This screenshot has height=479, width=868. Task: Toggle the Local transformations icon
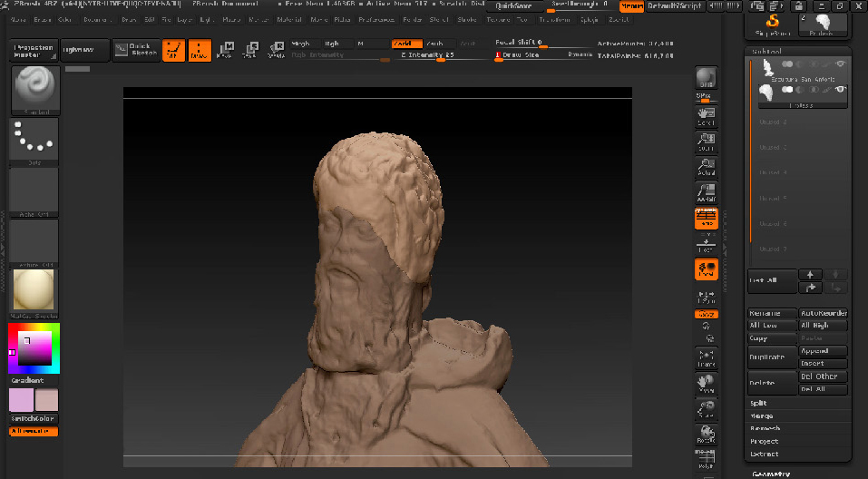point(706,269)
